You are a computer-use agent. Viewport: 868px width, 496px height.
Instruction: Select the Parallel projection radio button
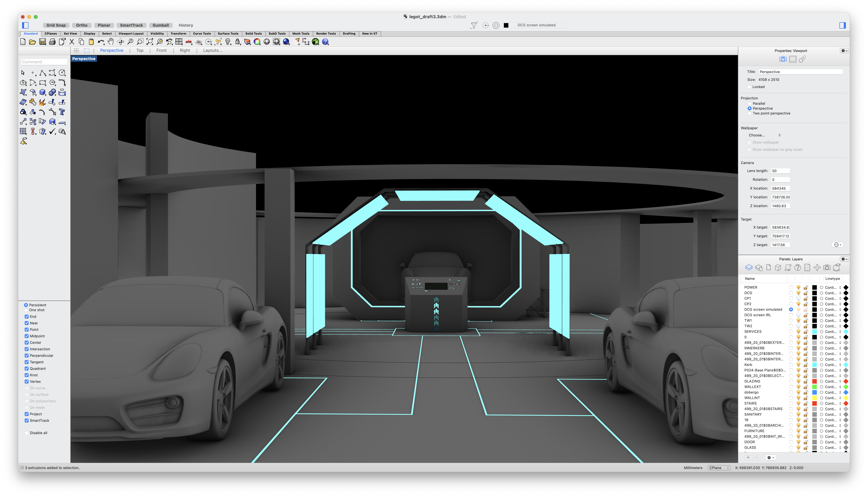749,104
